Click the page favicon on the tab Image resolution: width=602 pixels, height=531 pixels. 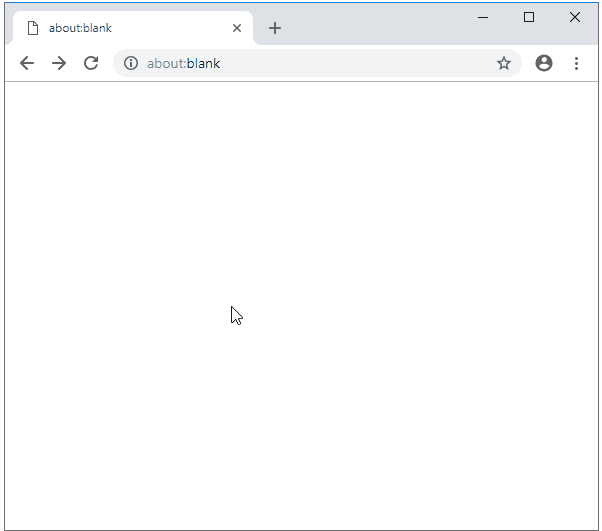32,28
